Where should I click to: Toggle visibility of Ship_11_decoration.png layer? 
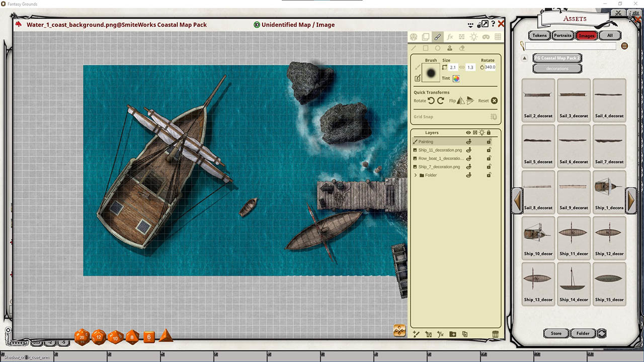click(468, 150)
